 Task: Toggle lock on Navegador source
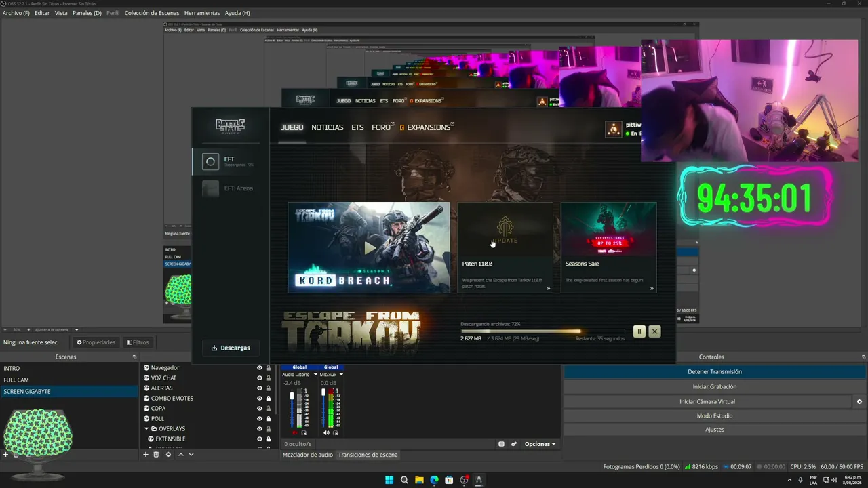pos(269,368)
